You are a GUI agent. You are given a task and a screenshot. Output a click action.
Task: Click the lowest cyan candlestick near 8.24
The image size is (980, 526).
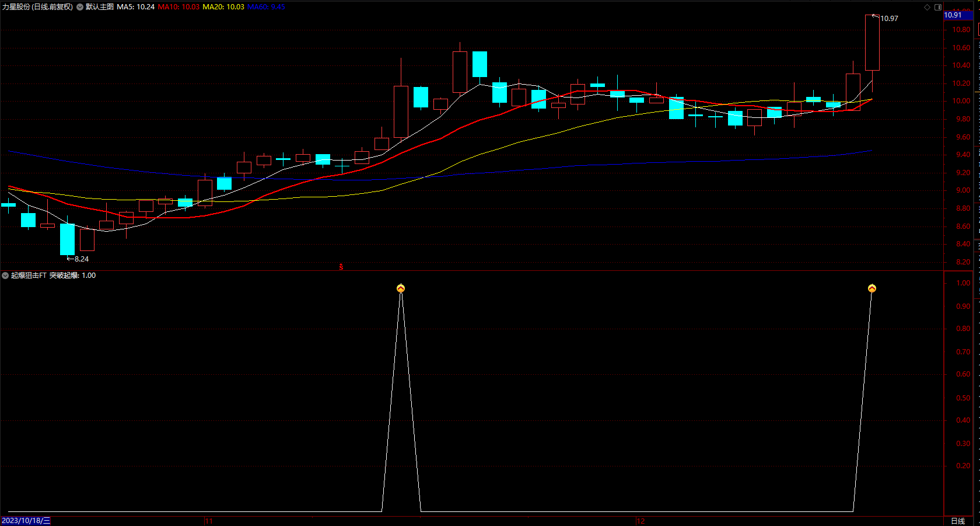coord(67,239)
